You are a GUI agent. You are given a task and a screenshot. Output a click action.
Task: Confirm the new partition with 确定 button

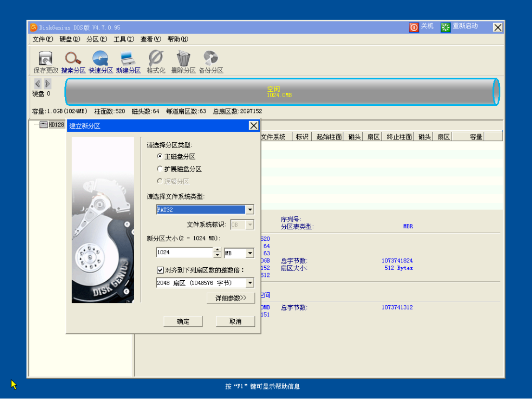coord(183,322)
